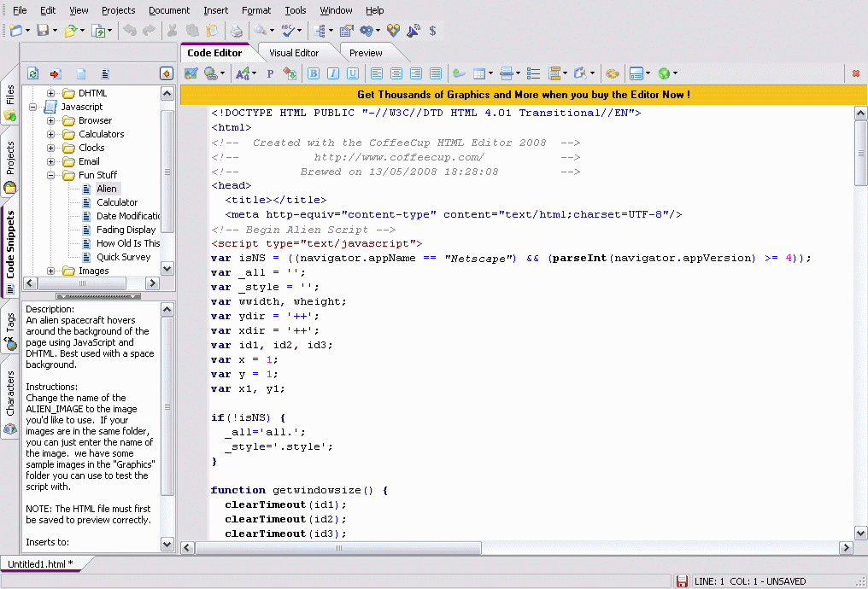Click the code editor scroll down arrow

(x=860, y=534)
